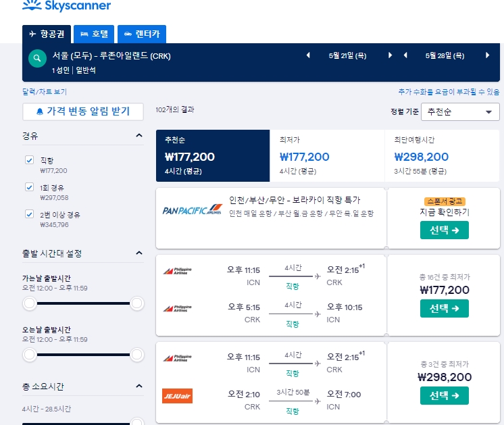
Task: Click 총 3건 중 최저가 text
Action: click(x=445, y=364)
